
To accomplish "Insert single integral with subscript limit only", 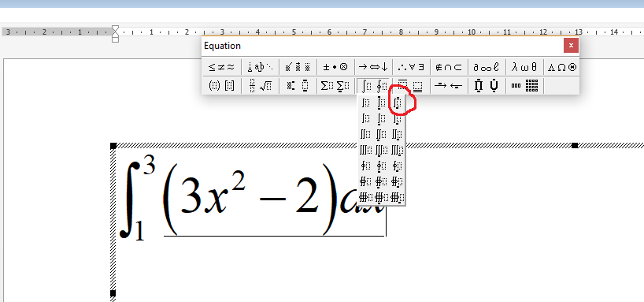I will 397,119.
